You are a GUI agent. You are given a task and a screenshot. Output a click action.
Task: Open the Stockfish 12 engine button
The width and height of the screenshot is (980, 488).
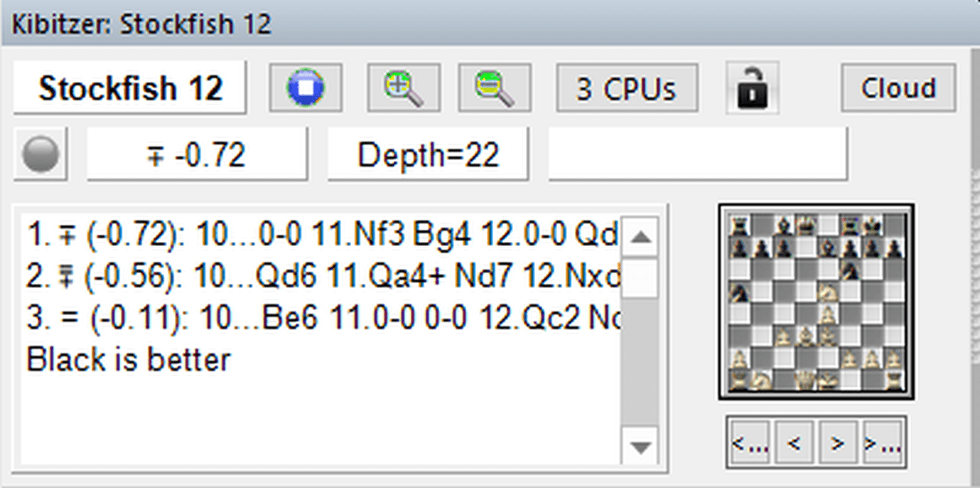pyautogui.click(x=130, y=88)
